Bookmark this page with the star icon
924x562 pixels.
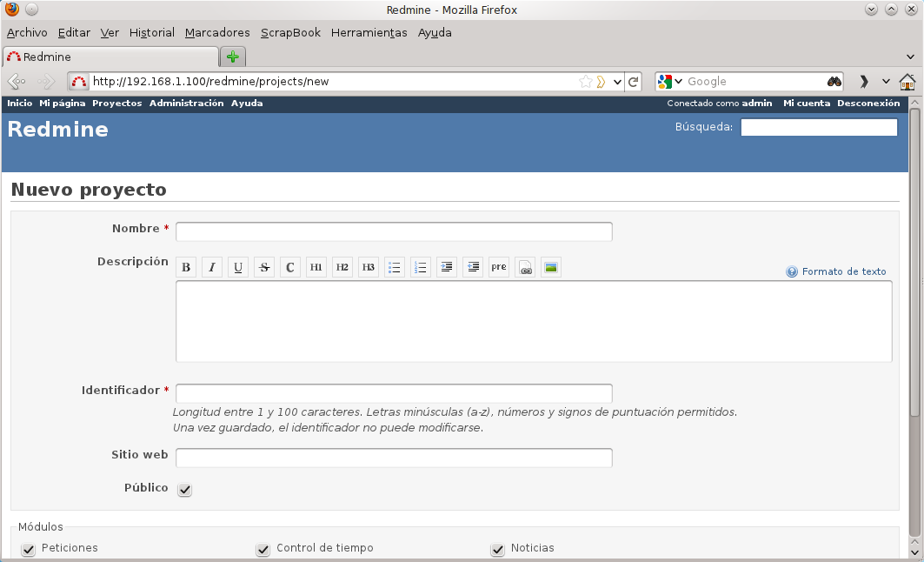(585, 82)
